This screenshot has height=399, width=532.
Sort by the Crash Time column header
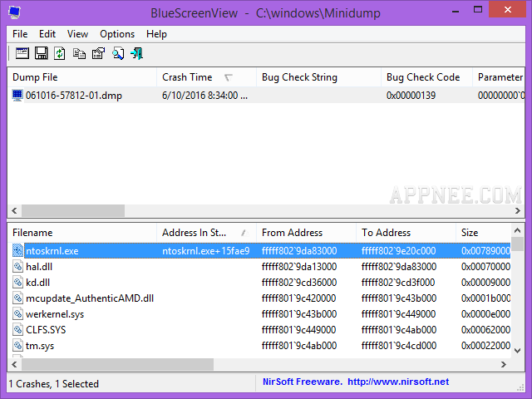pyautogui.click(x=206, y=77)
